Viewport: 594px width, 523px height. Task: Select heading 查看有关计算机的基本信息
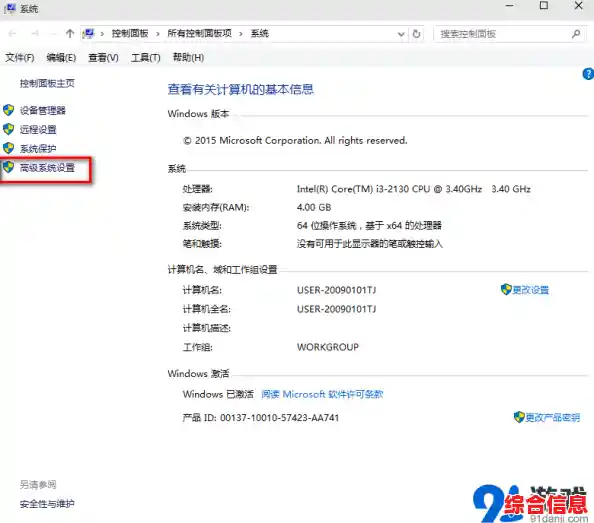click(x=241, y=89)
